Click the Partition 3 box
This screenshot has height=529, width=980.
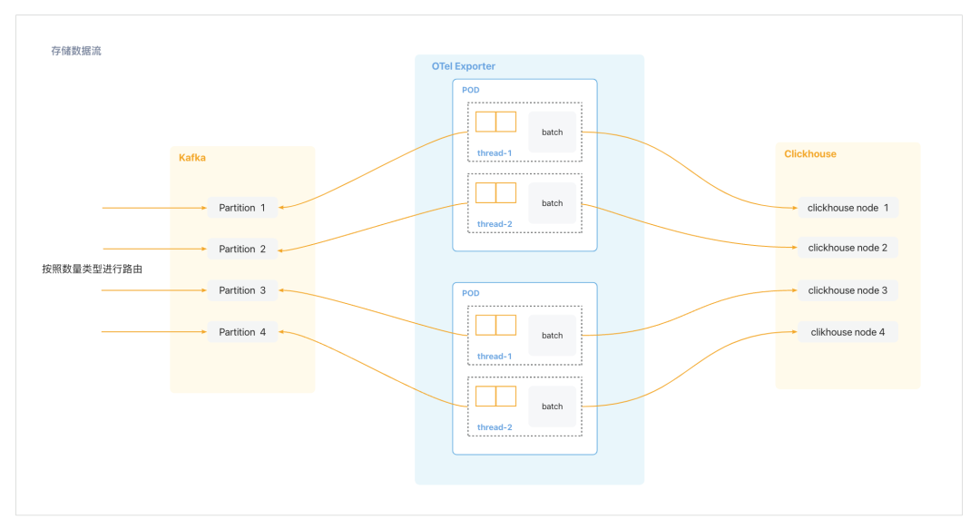pyautogui.click(x=242, y=290)
